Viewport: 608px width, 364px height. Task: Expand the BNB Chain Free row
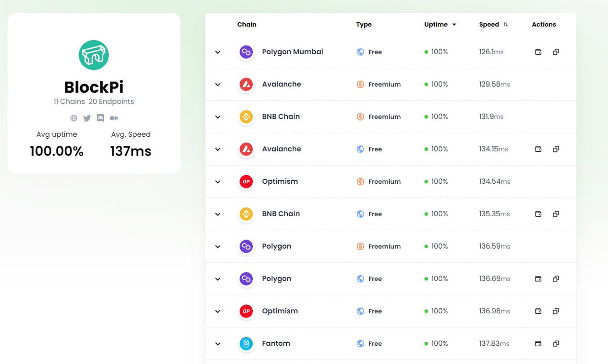click(218, 214)
